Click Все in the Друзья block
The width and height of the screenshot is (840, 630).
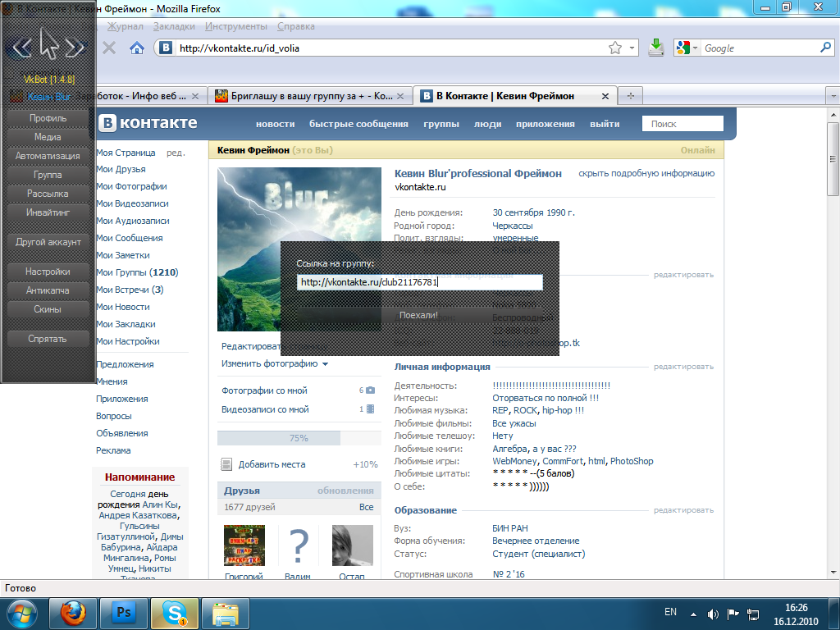(x=367, y=507)
